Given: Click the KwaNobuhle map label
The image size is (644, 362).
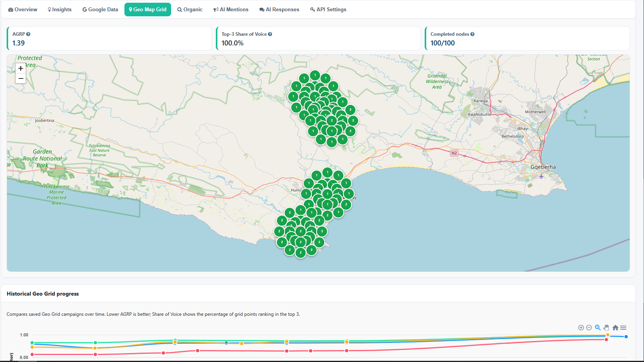Looking at the screenshot, I should [479, 115].
